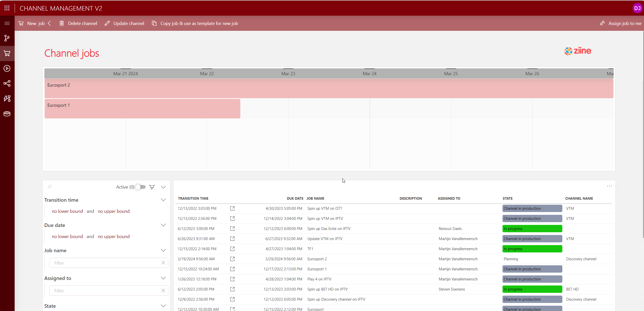
Task: Open the lightning grid sidebar icon
Action: [x=7, y=99]
